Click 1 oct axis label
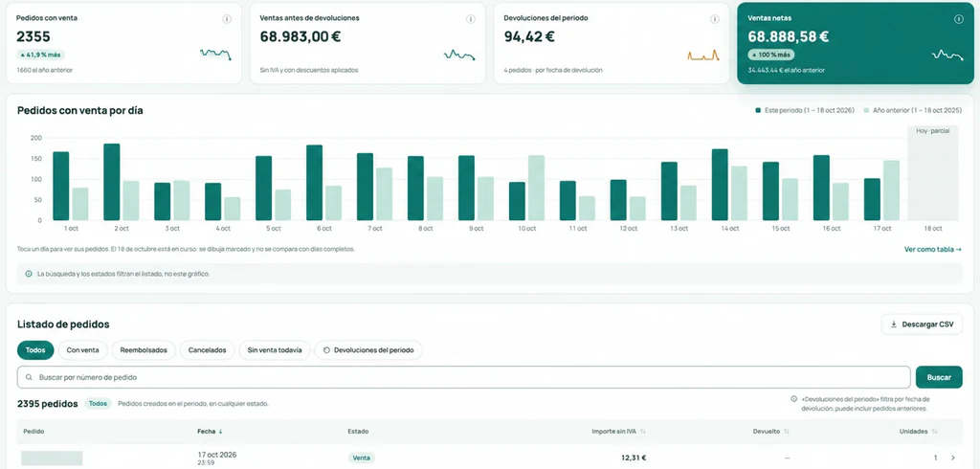This screenshot has height=469, width=980. [70, 229]
